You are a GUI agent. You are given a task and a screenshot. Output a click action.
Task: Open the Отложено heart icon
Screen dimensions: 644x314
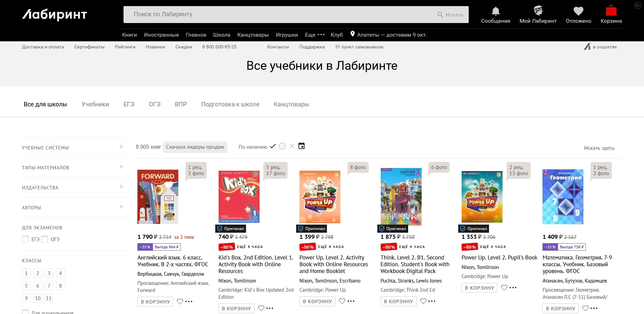tap(578, 11)
